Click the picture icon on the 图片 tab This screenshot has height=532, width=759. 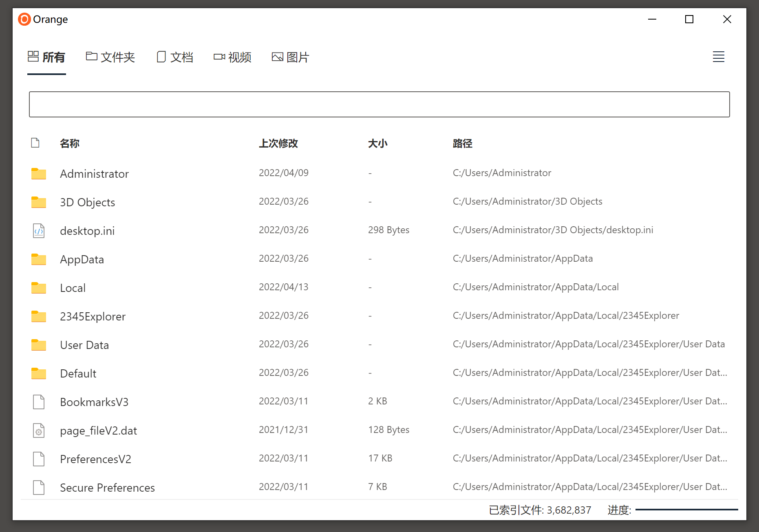tap(277, 57)
